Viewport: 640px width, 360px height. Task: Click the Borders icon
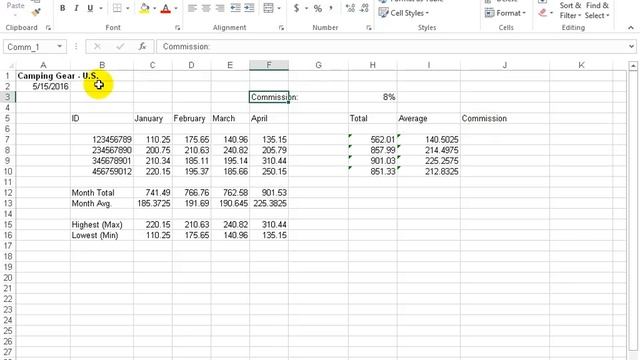tap(117, 8)
